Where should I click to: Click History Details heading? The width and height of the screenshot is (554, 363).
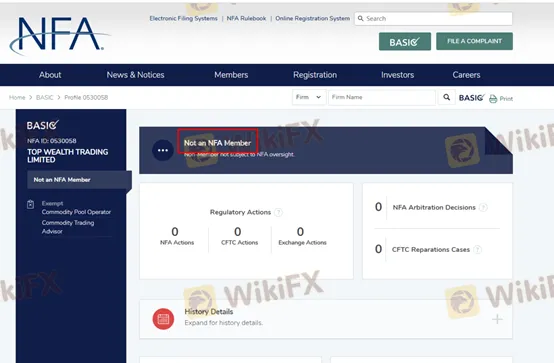pos(209,312)
